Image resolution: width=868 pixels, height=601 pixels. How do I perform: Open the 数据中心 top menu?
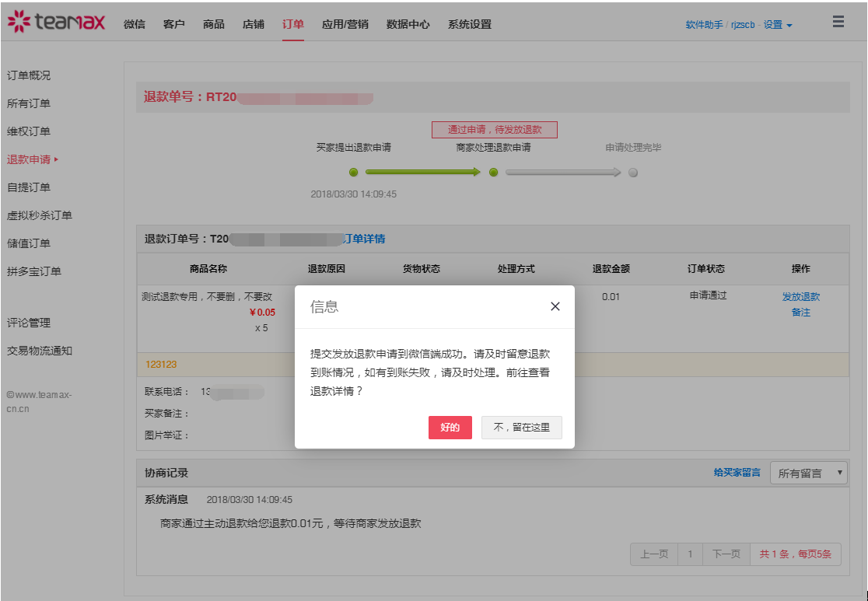point(408,24)
